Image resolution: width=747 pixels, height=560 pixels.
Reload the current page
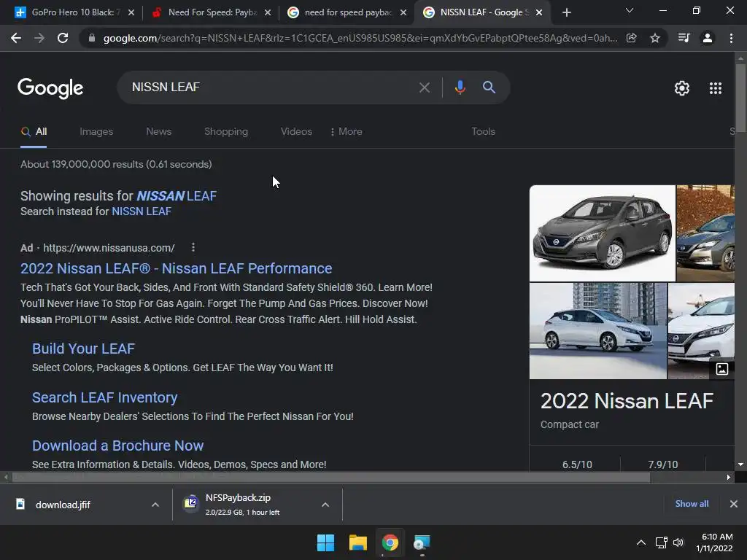[x=63, y=38]
